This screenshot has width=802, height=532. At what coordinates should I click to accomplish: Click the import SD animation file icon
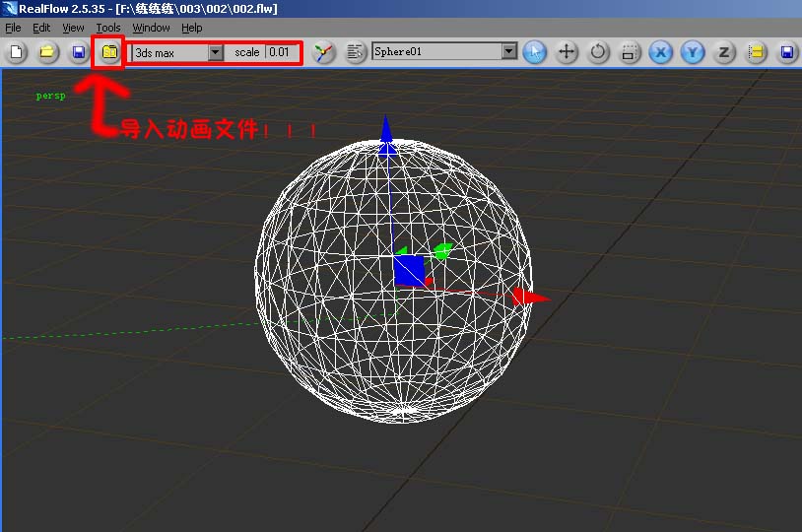click(x=109, y=52)
